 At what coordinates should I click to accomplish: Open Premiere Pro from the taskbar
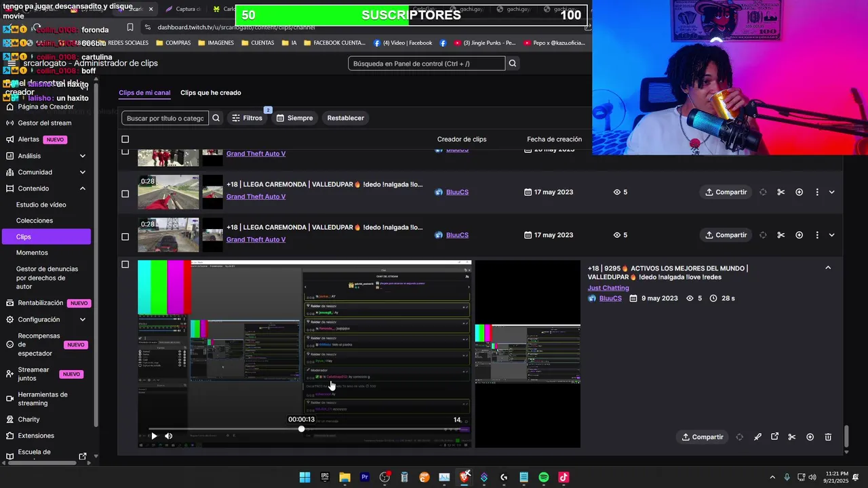(x=365, y=477)
